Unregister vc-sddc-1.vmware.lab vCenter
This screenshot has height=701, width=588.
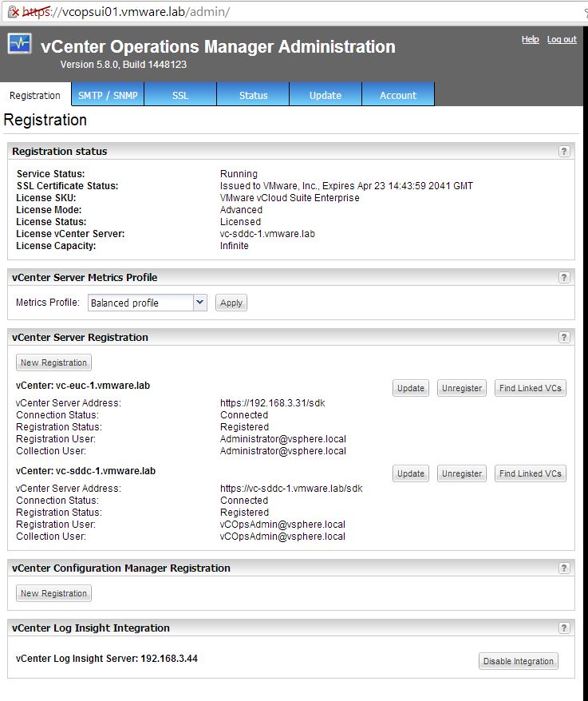pos(462,473)
